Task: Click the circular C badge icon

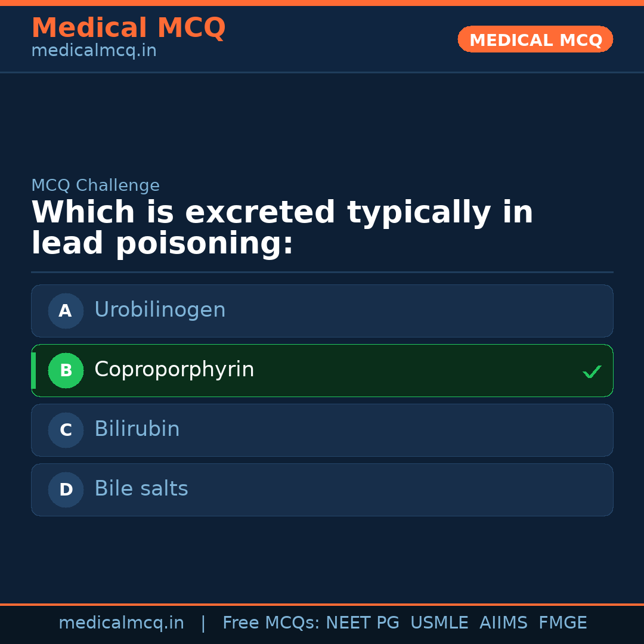Action: pos(66,430)
